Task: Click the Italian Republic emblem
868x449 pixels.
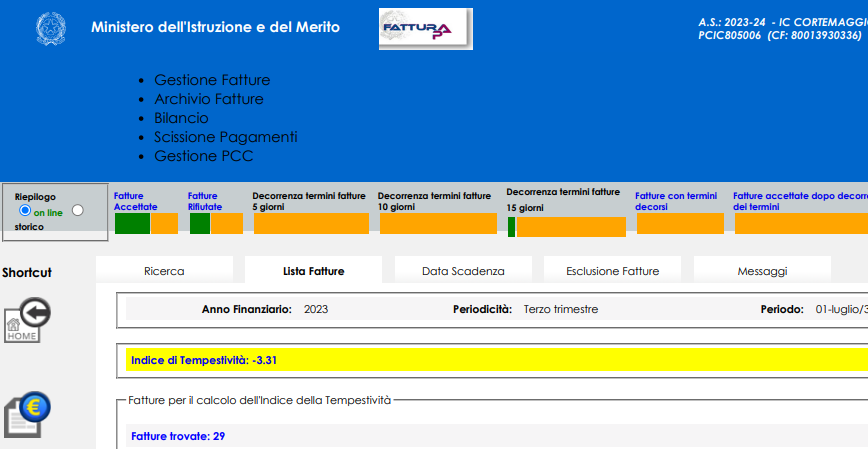Action: click(47, 28)
